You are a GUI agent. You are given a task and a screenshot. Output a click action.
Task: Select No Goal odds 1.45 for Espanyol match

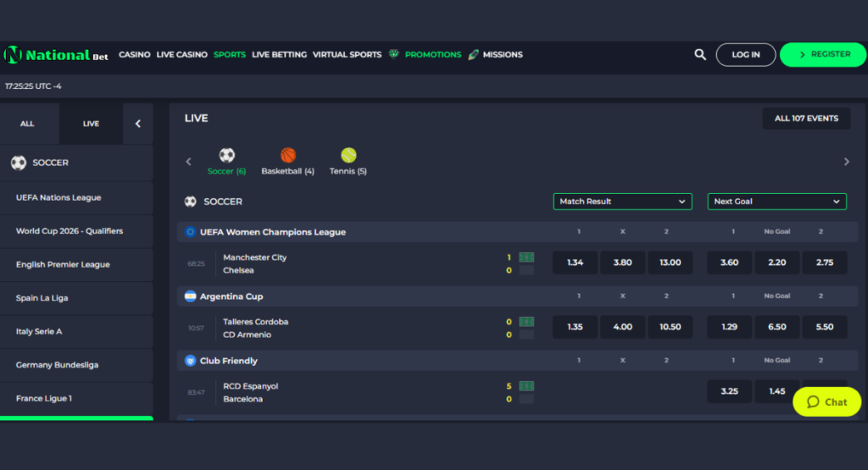tap(777, 391)
